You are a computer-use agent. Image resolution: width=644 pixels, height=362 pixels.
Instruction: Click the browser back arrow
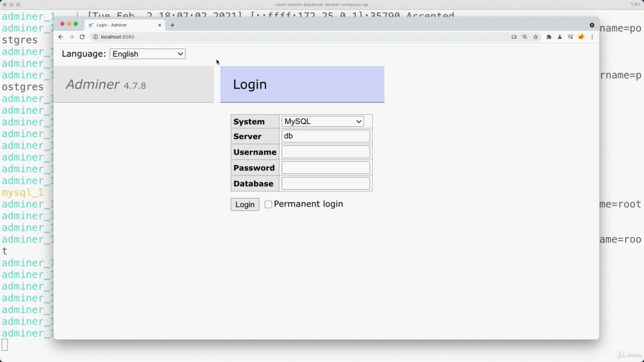pyautogui.click(x=60, y=37)
